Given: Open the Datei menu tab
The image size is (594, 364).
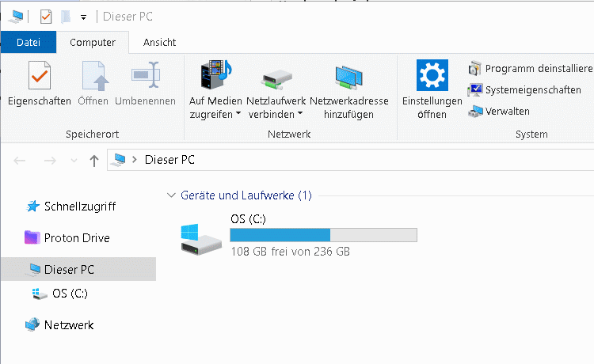Looking at the screenshot, I should (29, 42).
